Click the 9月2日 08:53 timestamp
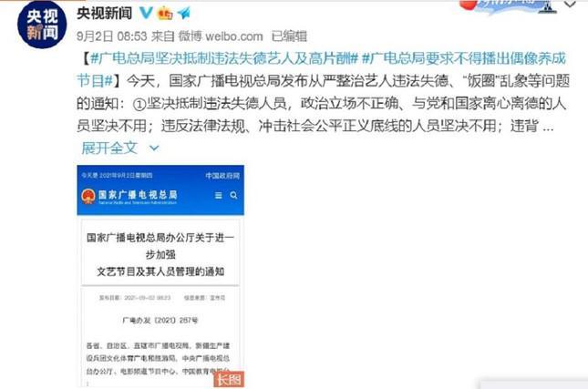 (112, 36)
